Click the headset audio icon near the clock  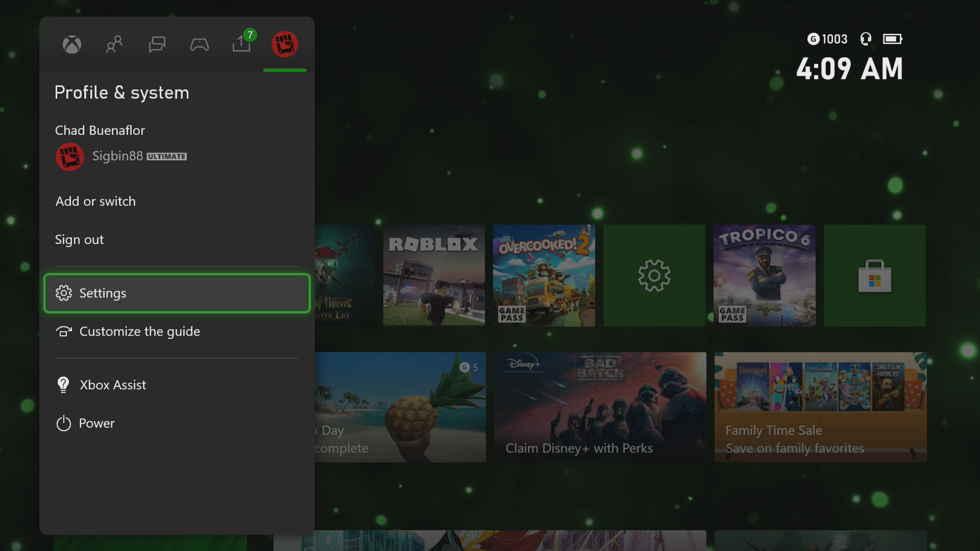[866, 39]
